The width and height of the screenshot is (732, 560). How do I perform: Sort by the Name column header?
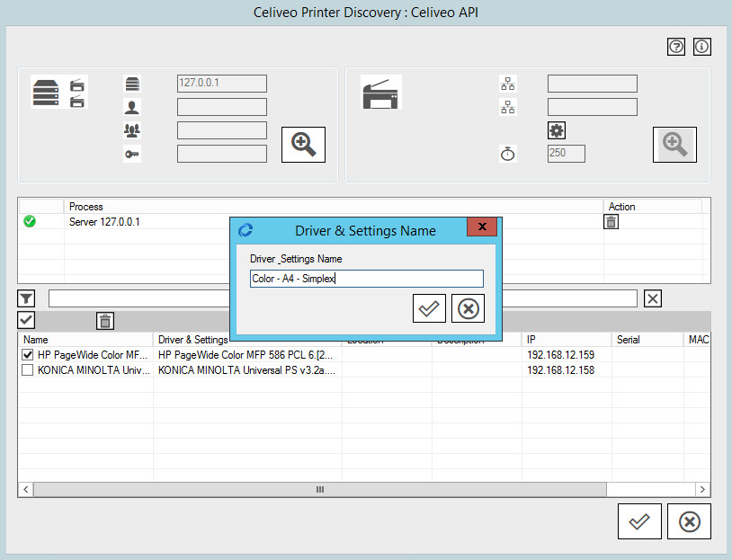pyautogui.click(x=85, y=340)
